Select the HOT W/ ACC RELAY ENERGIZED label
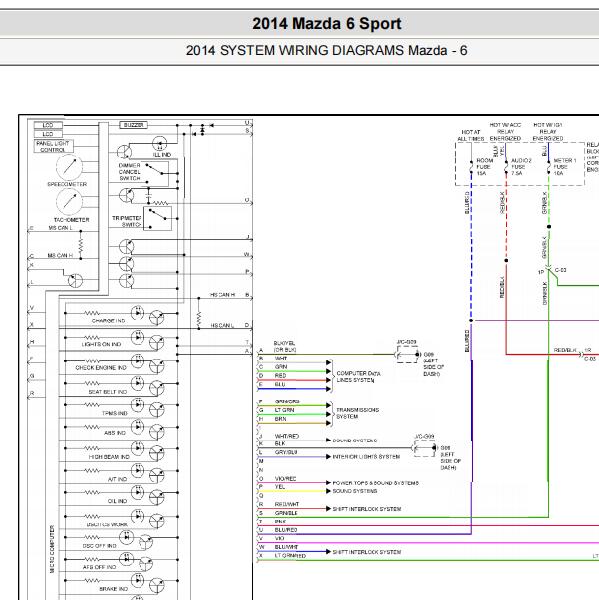The image size is (599, 600). point(505,131)
